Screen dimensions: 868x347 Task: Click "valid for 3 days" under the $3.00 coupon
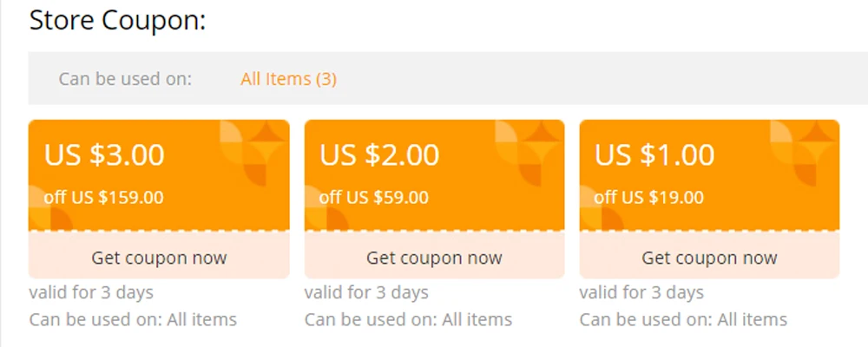[x=91, y=292]
